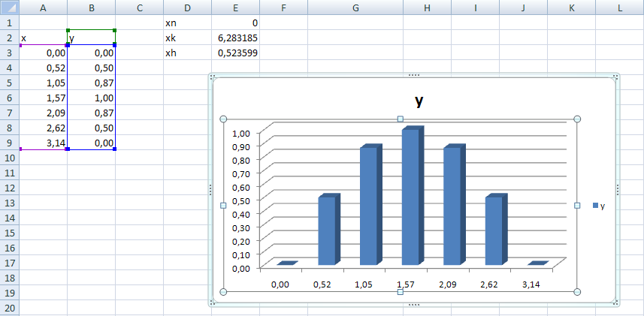Select cell with value 0,523599
This screenshot has height=316, width=644.
(235, 53)
